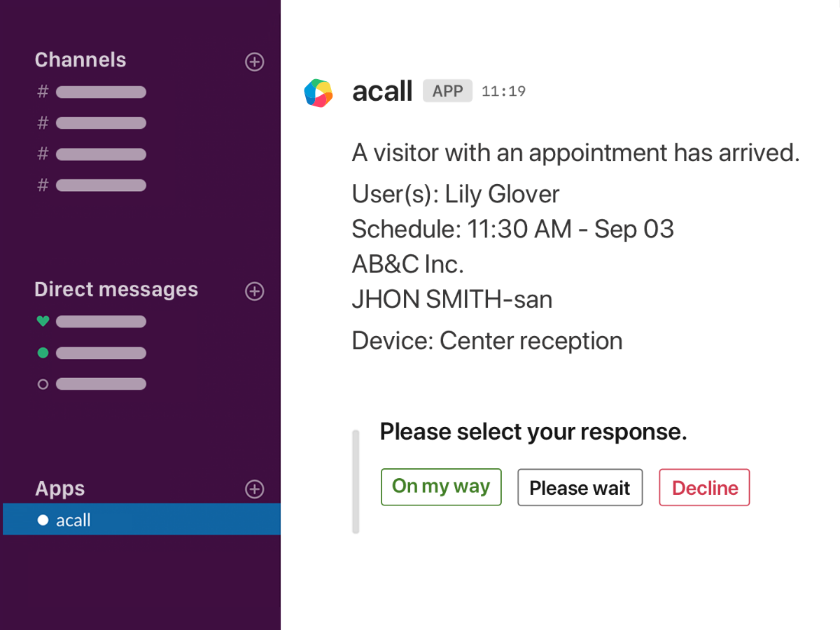The image size is (840, 630).
Task: Click the plus icon next to Direct messages
Action: [255, 291]
